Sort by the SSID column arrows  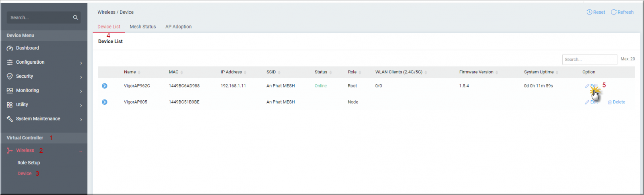pyautogui.click(x=279, y=72)
